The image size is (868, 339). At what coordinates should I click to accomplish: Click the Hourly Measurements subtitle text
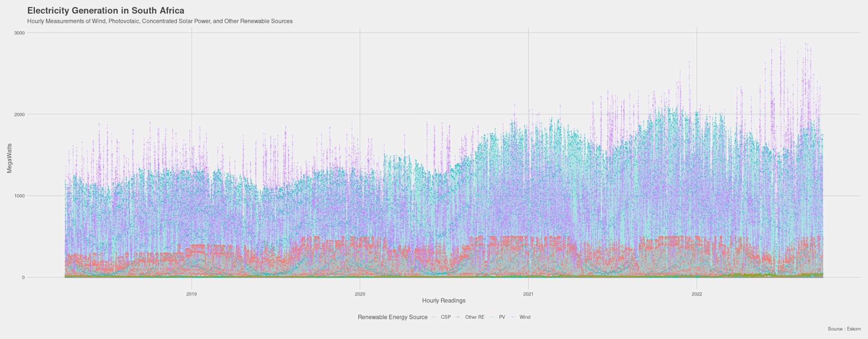click(160, 21)
